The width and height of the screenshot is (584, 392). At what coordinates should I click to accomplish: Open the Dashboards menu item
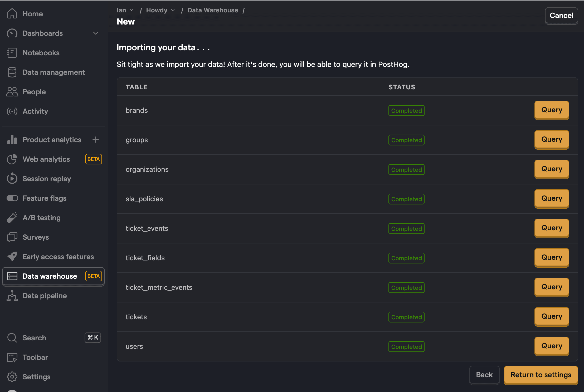click(43, 33)
